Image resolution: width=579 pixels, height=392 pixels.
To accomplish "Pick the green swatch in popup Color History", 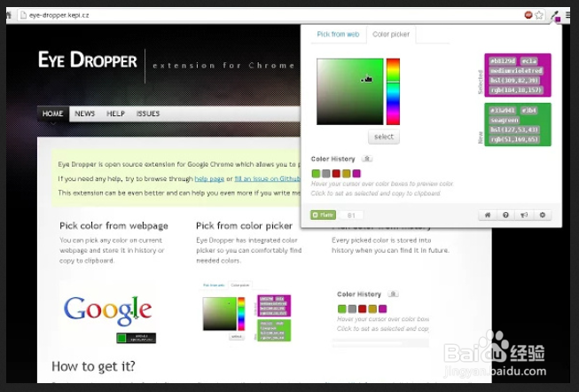I will click(x=316, y=173).
